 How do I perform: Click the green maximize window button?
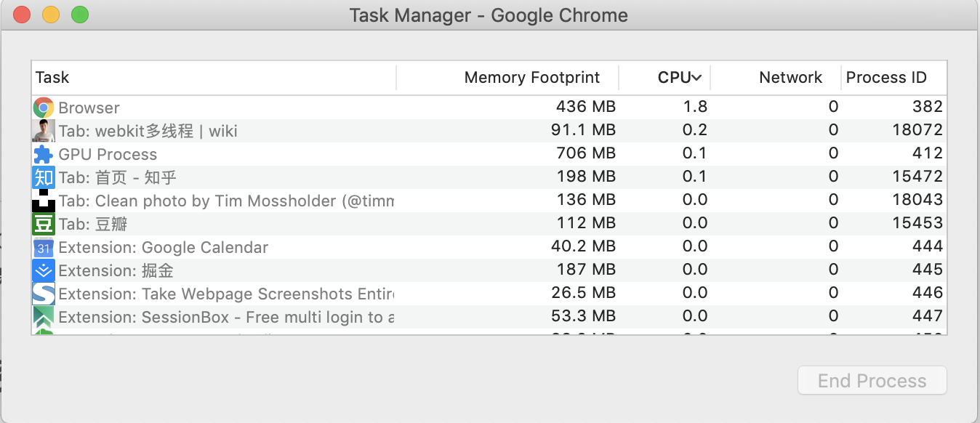point(80,15)
